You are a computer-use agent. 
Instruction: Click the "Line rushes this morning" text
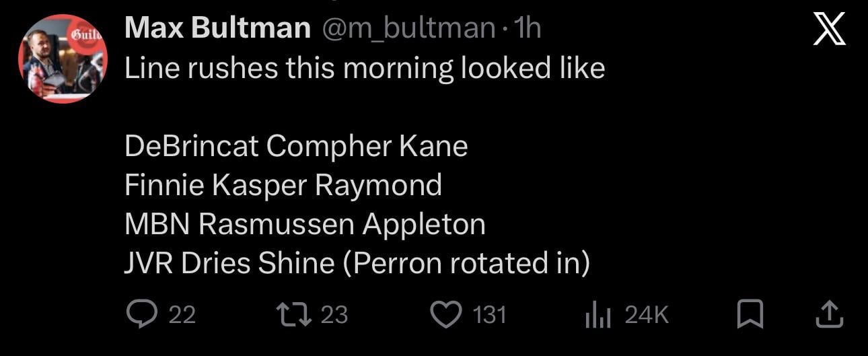tap(364, 68)
